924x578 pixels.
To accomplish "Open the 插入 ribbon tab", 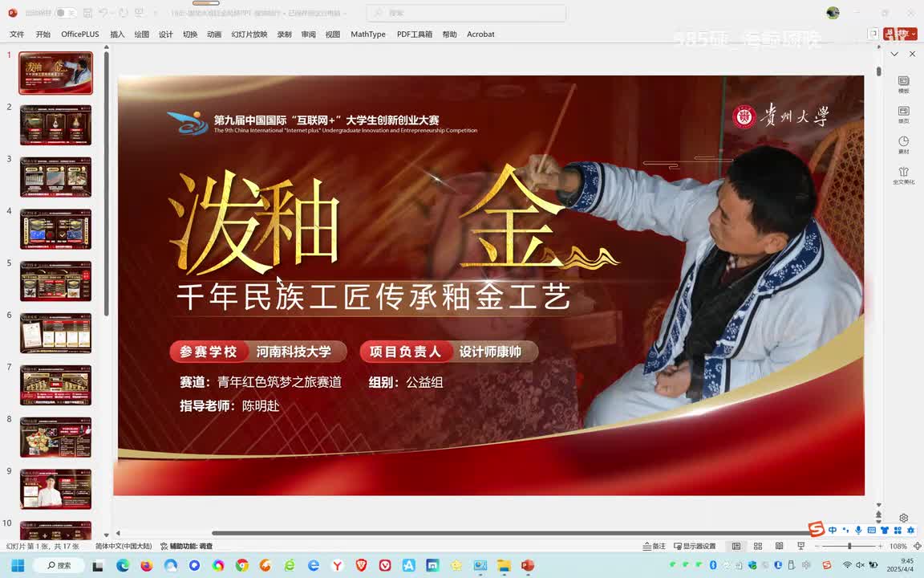I will pyautogui.click(x=117, y=35).
